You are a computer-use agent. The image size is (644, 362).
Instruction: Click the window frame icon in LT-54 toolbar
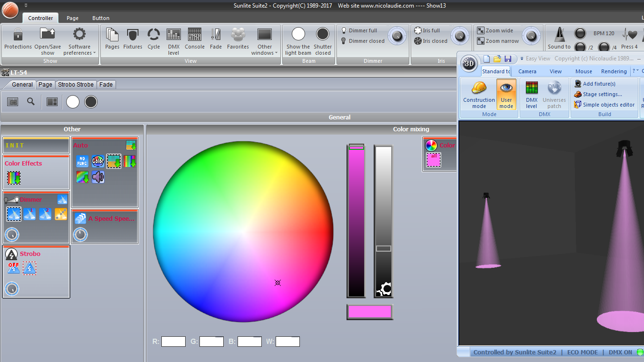click(x=13, y=102)
